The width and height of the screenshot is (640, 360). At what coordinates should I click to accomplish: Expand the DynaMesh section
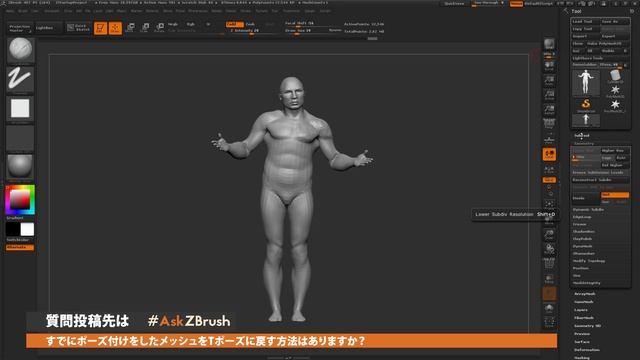coord(582,247)
